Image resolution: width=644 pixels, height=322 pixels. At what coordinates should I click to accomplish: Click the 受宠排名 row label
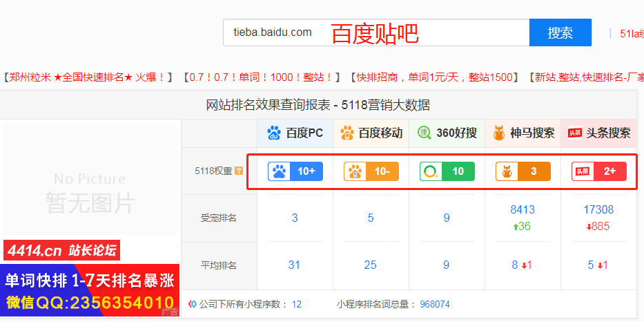click(218, 218)
